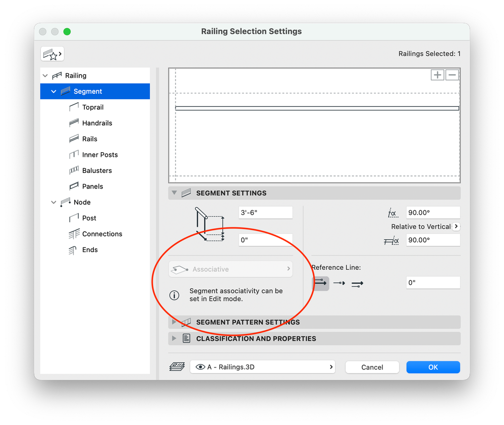The width and height of the screenshot is (504, 425).
Task: Expand Segment Pattern Settings panel
Action: click(174, 322)
